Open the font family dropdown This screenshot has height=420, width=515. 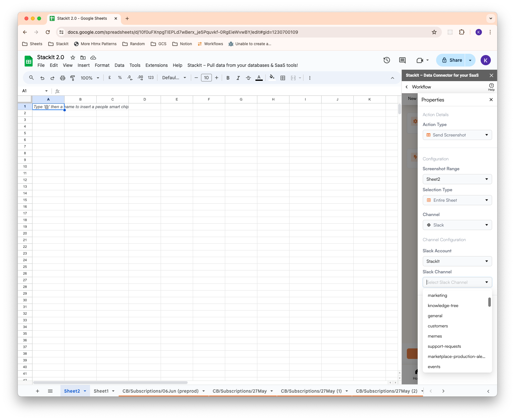(174, 78)
